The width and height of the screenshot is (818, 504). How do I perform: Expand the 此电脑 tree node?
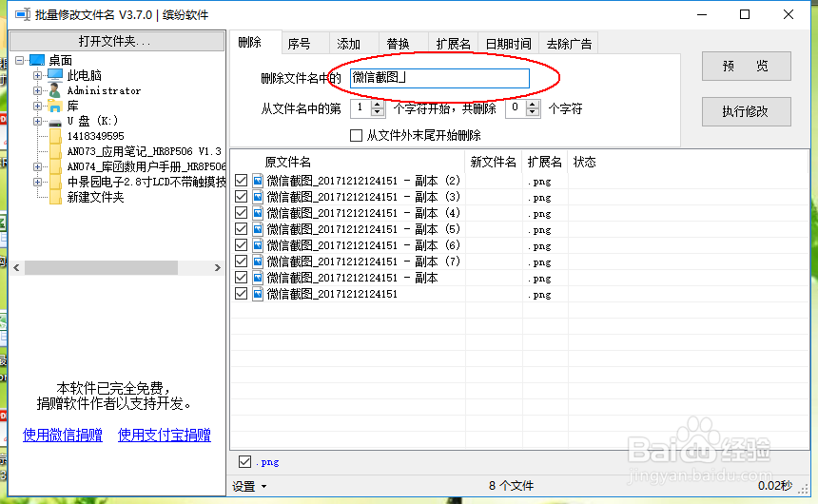tap(37, 75)
